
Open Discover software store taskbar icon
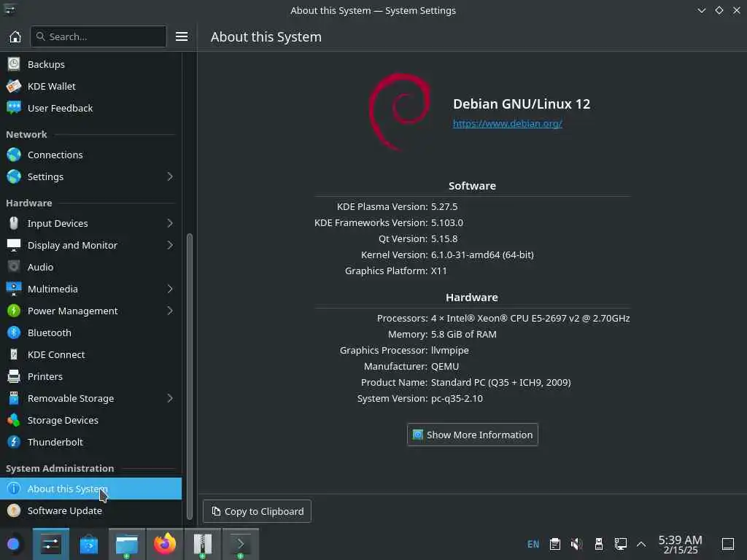pyautogui.click(x=88, y=544)
